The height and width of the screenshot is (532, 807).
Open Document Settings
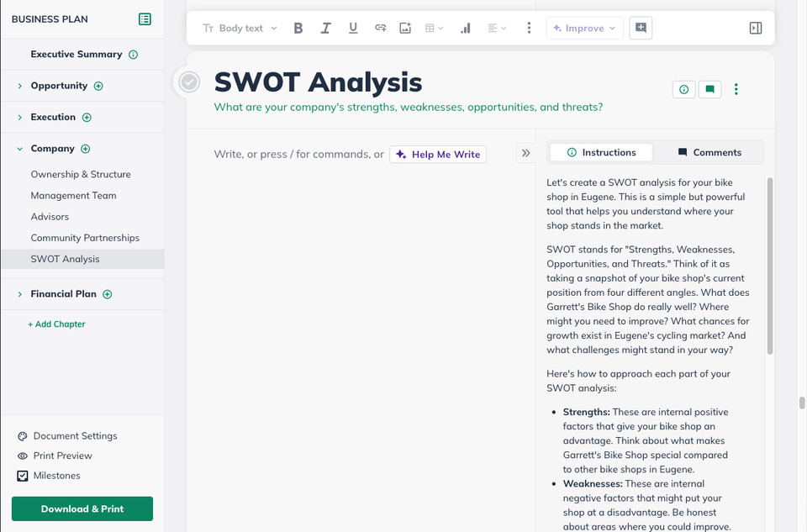pyautogui.click(x=67, y=436)
